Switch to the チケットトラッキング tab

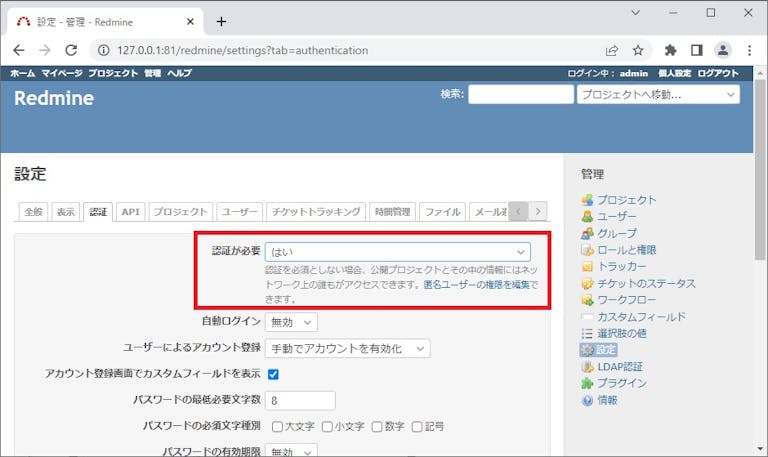(316, 212)
